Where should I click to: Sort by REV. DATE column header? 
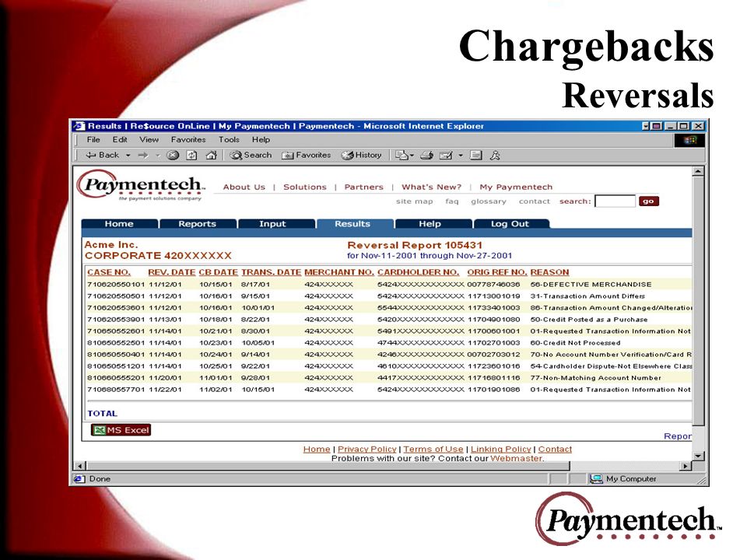[x=171, y=272]
